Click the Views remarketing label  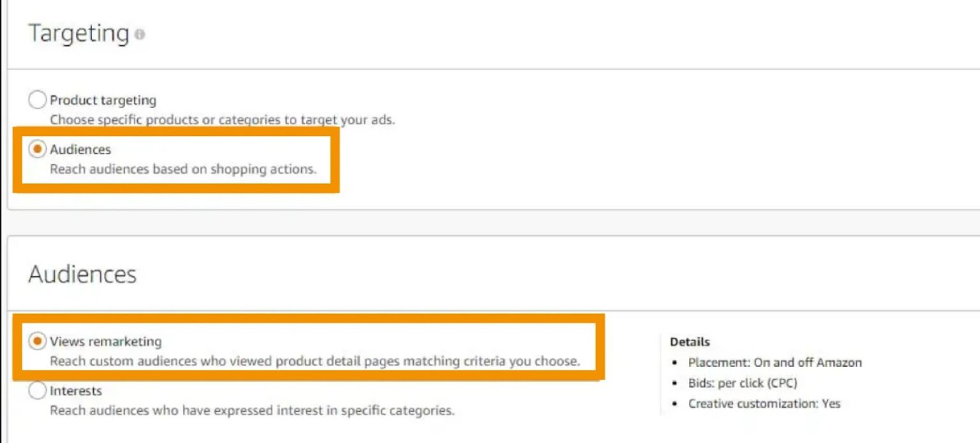(x=105, y=341)
